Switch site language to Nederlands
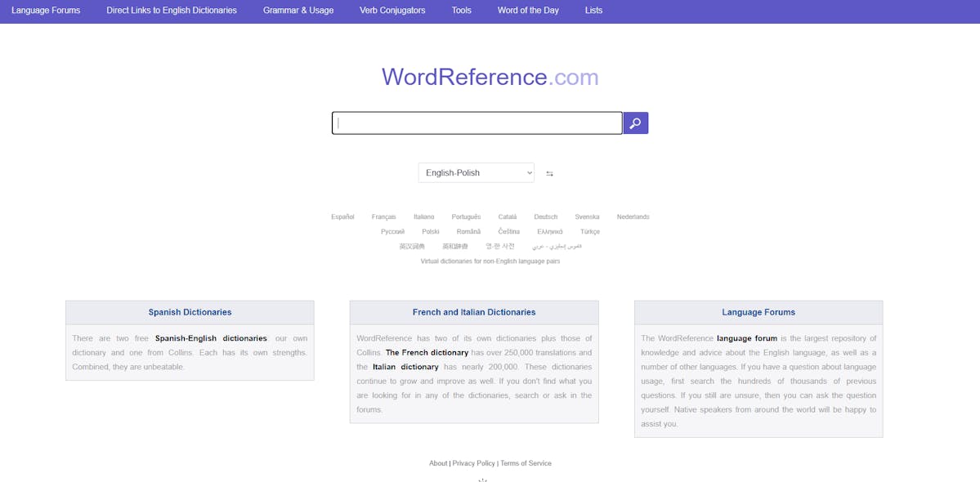This screenshot has width=980, height=482. (x=633, y=216)
